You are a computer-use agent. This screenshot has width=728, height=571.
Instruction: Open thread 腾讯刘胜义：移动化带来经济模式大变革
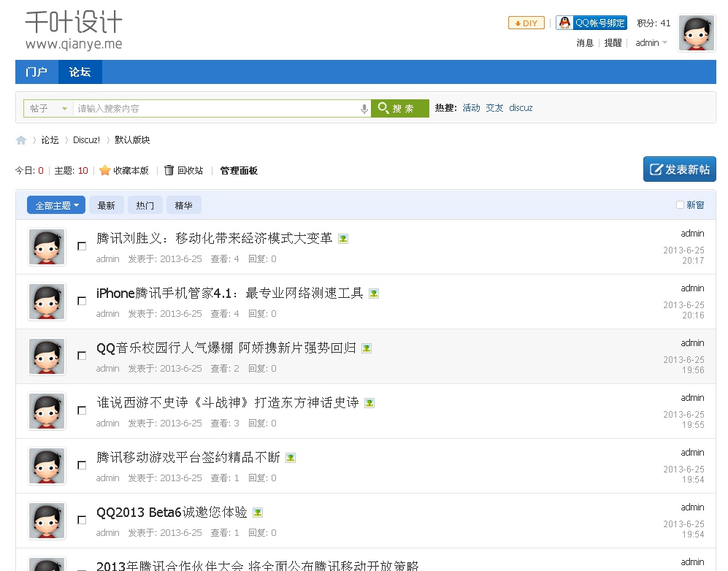[215, 238]
